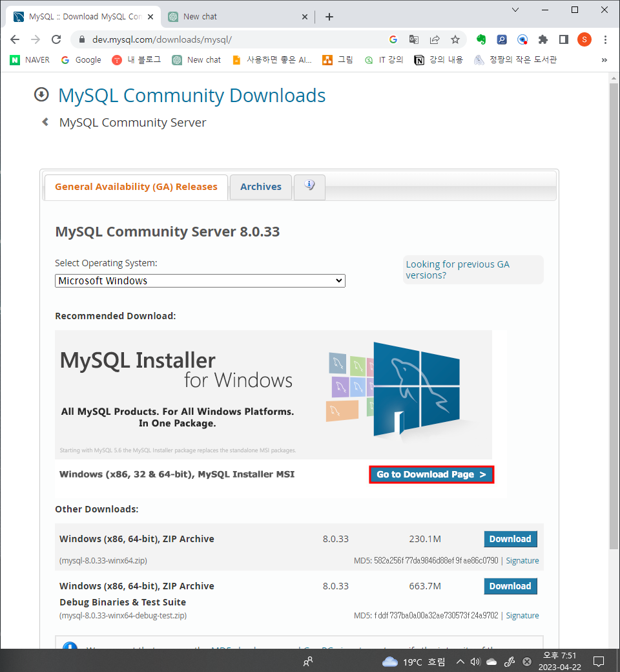This screenshot has width=620, height=672.
Task: Reload the MySQL downloads page
Action: pos(56,39)
